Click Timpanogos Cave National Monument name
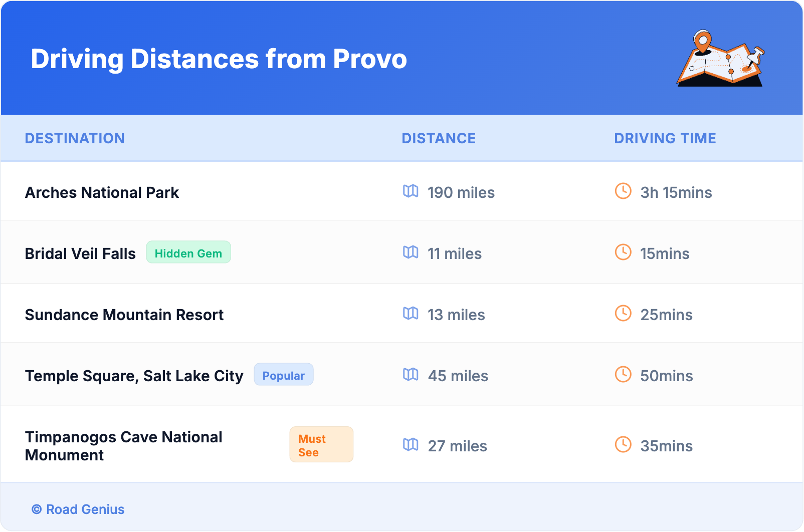 pyautogui.click(x=123, y=446)
